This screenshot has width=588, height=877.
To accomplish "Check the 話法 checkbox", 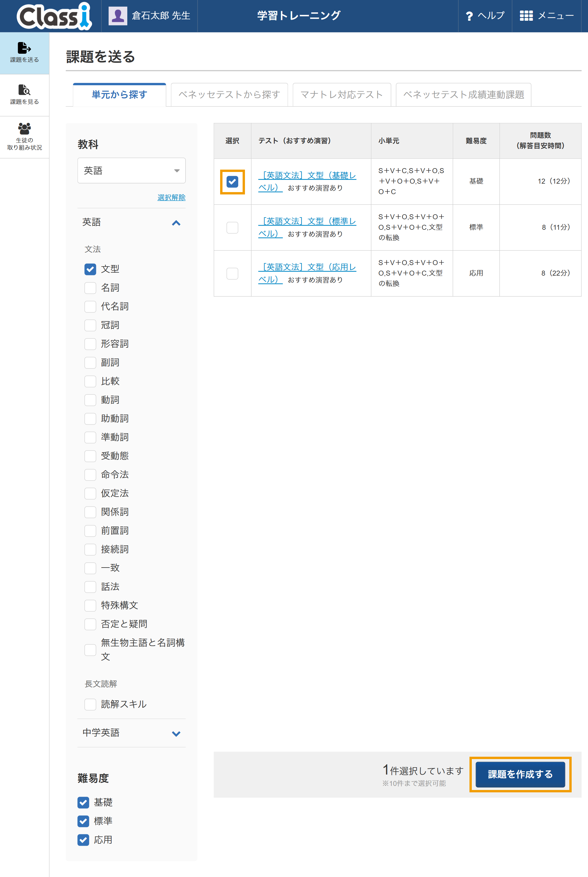I will [90, 587].
